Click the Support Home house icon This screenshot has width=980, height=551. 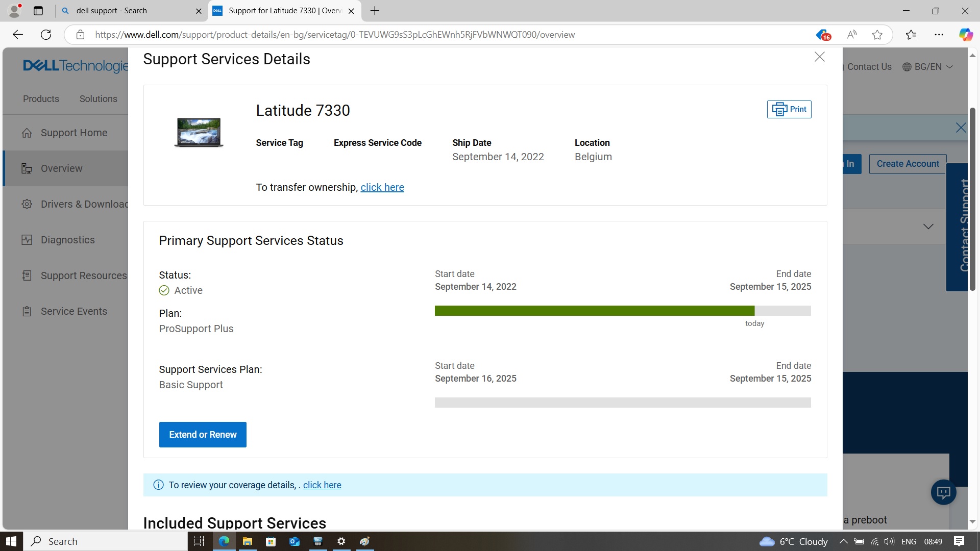[x=27, y=133]
